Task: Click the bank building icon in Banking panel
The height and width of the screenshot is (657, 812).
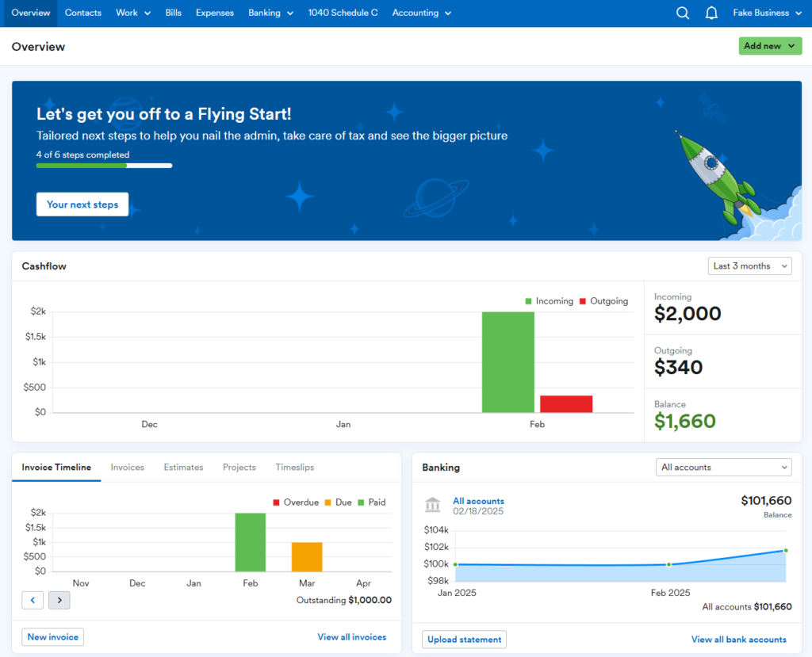Action: pyautogui.click(x=432, y=505)
